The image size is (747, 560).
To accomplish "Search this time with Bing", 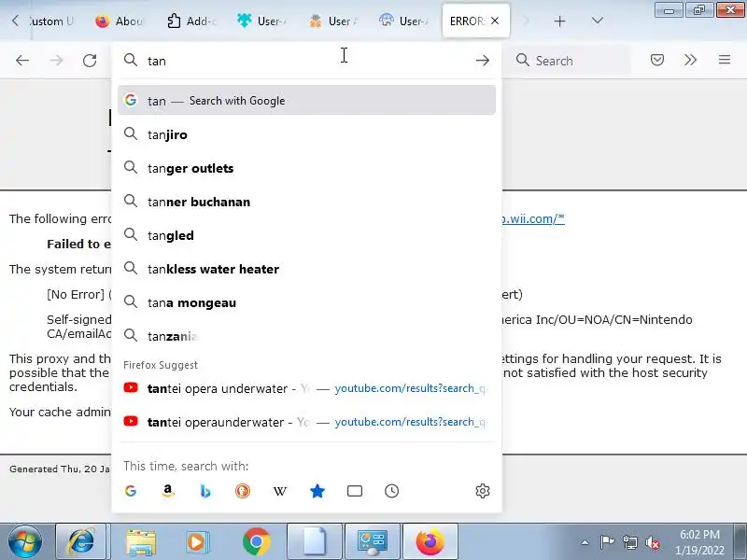I will (205, 491).
